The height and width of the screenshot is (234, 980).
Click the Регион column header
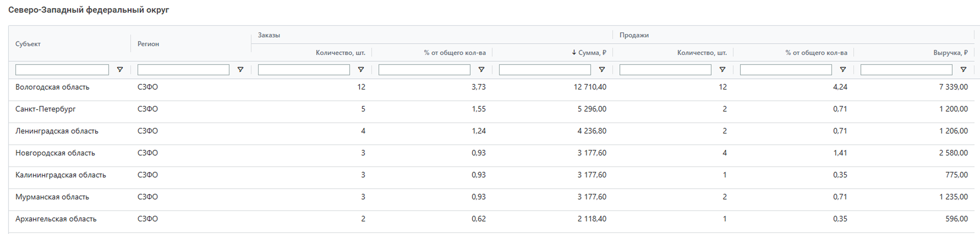pyautogui.click(x=148, y=44)
